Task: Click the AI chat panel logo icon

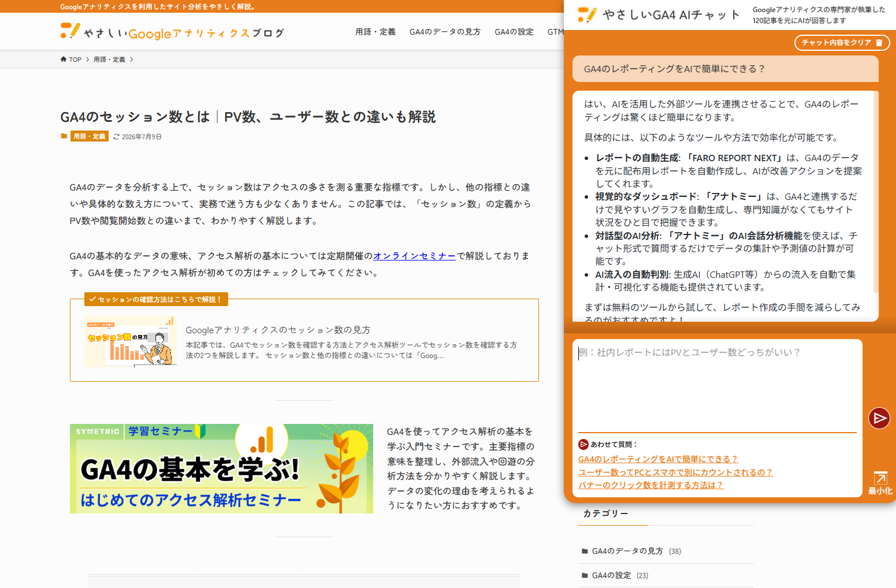Action: point(587,14)
